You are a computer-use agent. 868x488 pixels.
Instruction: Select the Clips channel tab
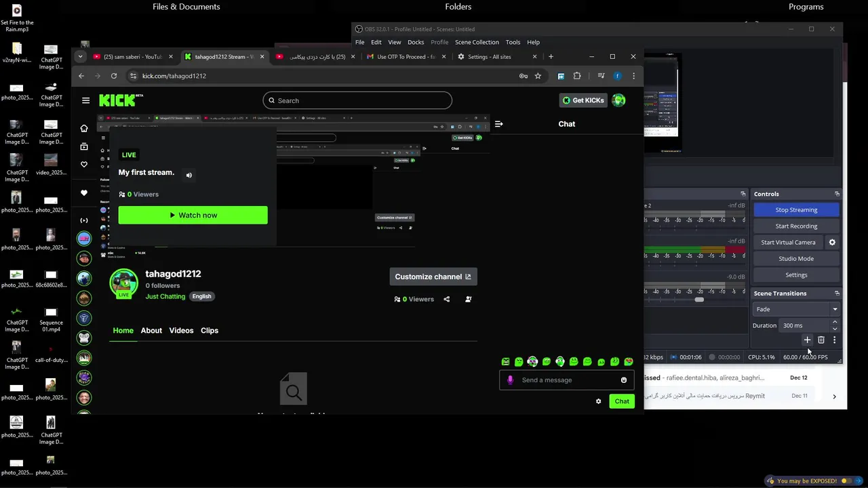click(210, 331)
